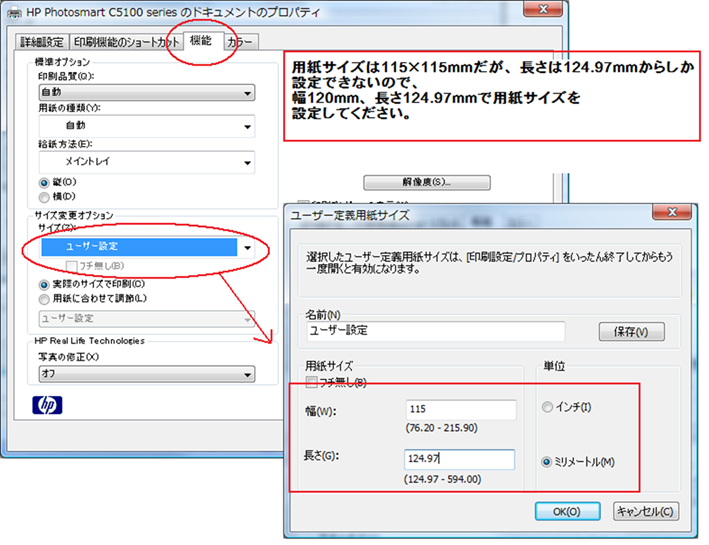709x545 pixels.
Task: Click the printer icon in the title bar
Action: [14, 12]
